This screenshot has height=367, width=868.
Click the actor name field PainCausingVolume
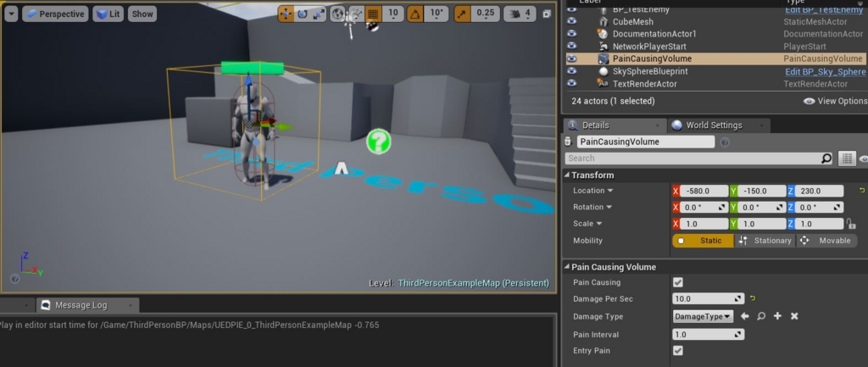tap(646, 142)
